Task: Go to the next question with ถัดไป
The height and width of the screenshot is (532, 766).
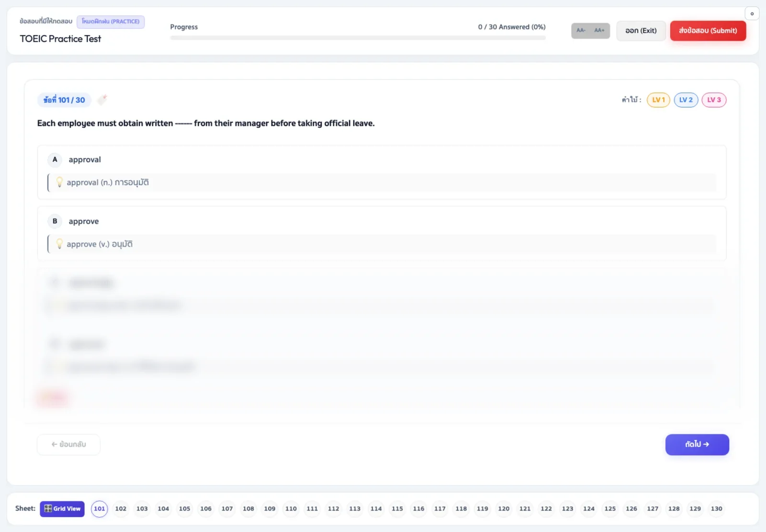Action: tap(697, 444)
